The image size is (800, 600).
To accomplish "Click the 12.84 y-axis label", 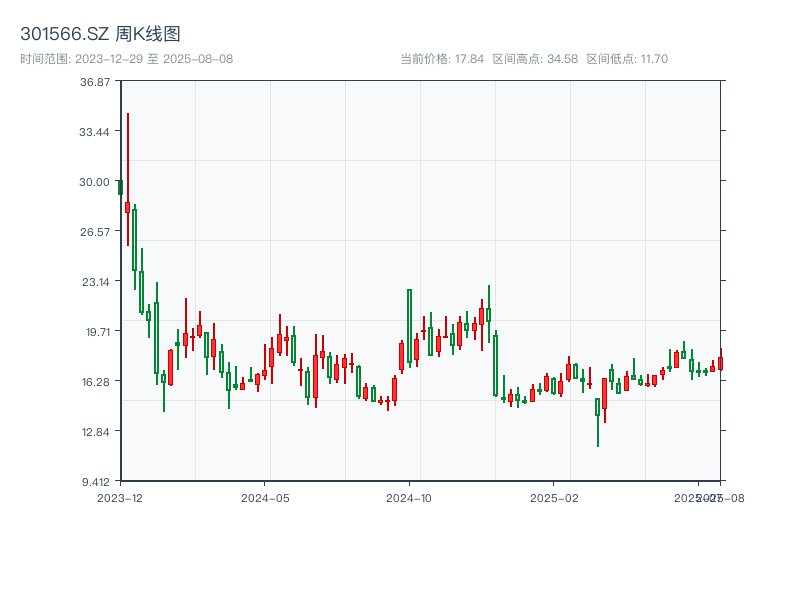I will pos(96,432).
